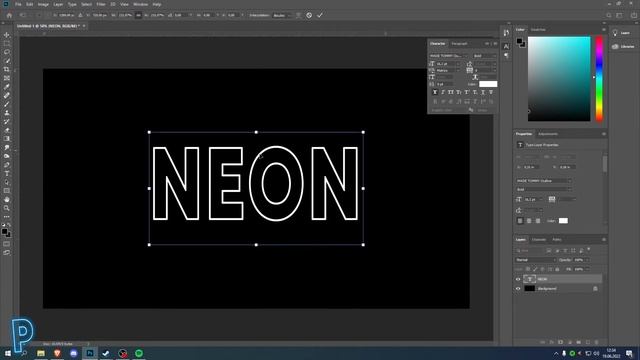The width and height of the screenshot is (640, 360).
Task: Click the Home icon in options bar
Action: point(9,15)
